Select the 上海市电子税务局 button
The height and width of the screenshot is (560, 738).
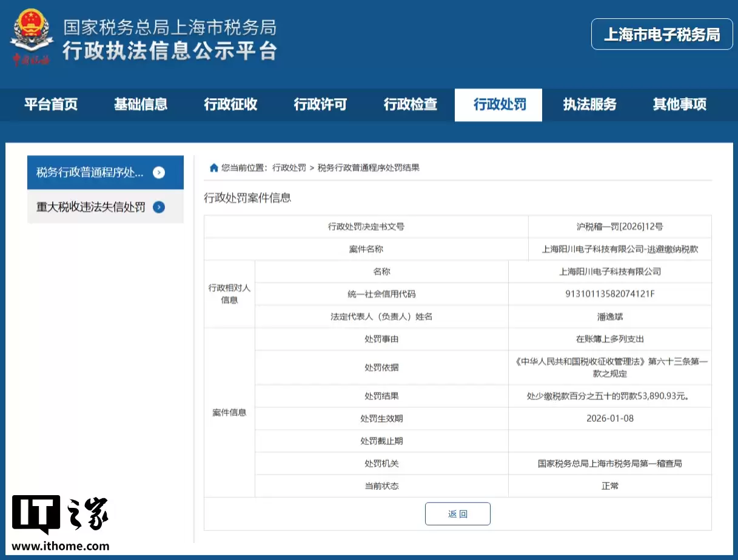click(x=662, y=35)
